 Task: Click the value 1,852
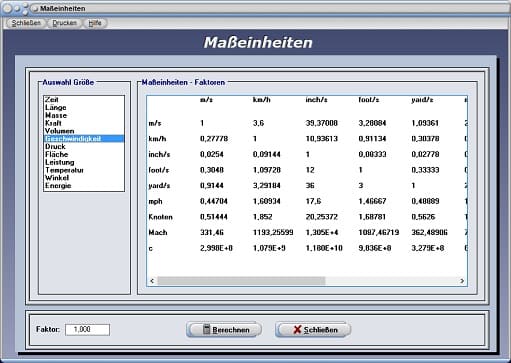[262, 217]
